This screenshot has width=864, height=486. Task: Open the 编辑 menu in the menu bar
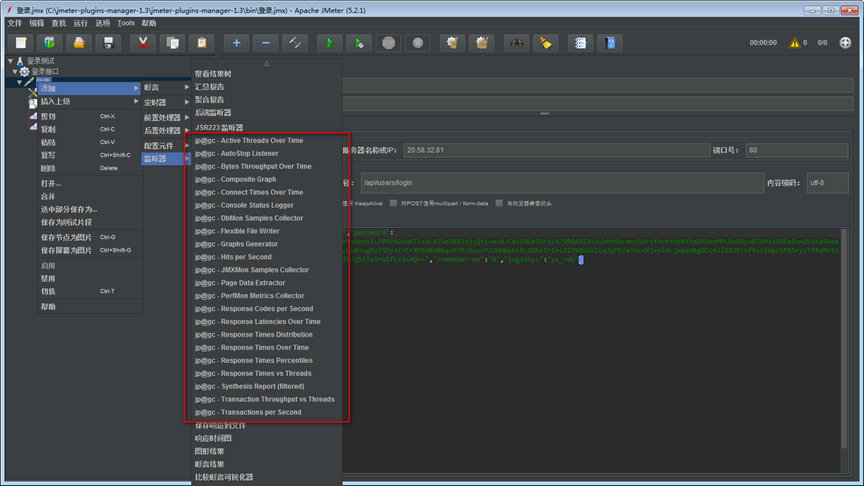tap(37, 23)
